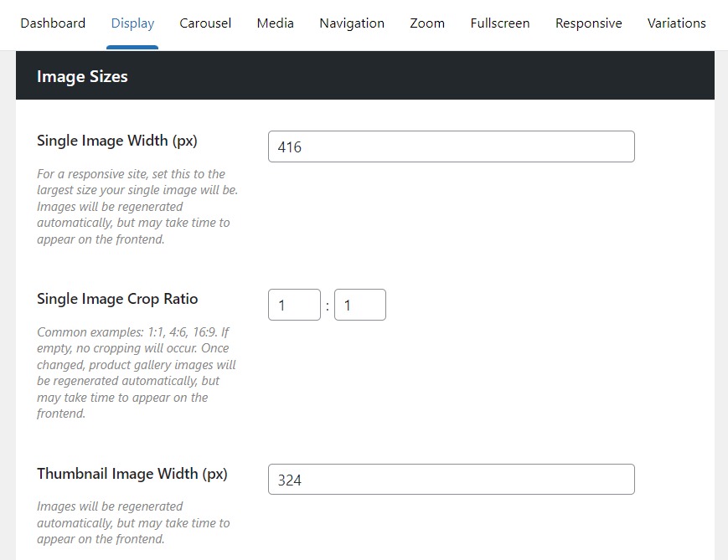Click the Image Sizes section header
Screen dimensions: 728x560
(x=82, y=76)
